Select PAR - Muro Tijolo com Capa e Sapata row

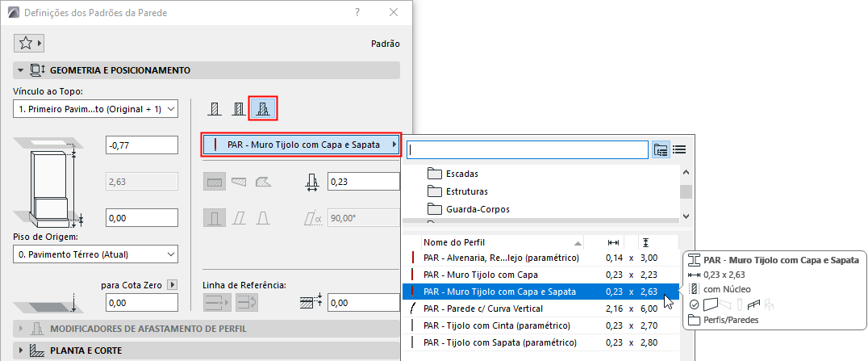point(540,291)
